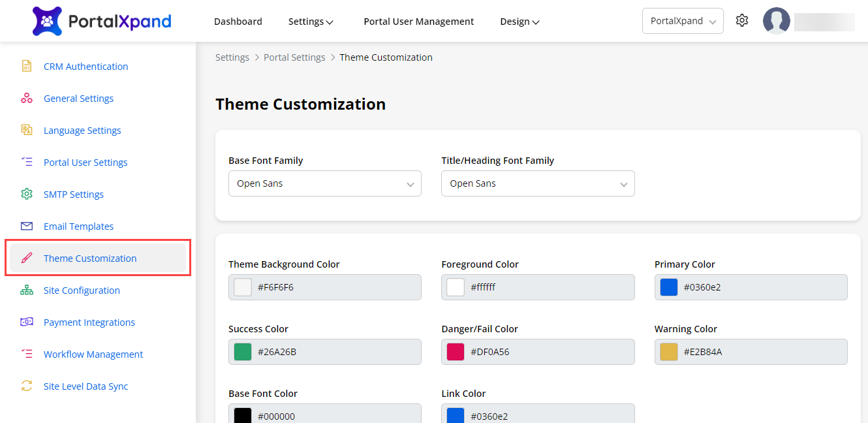Pick the Primary Color blue swatch
Screen dimensions: 868x423
668,287
